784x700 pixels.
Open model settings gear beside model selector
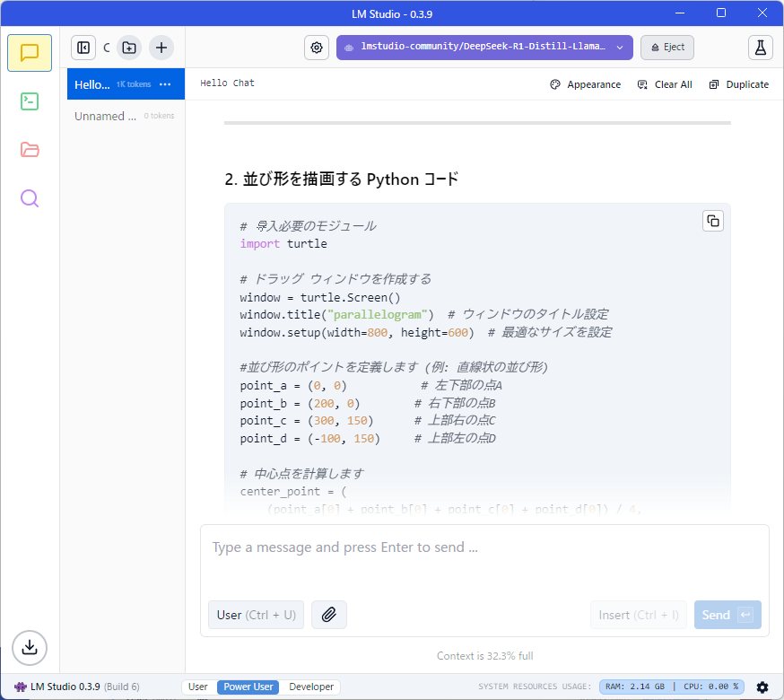pos(317,48)
